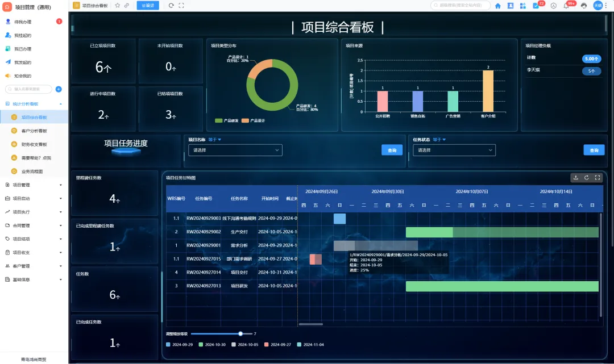Click the home icon in top bar

tap(498, 6)
